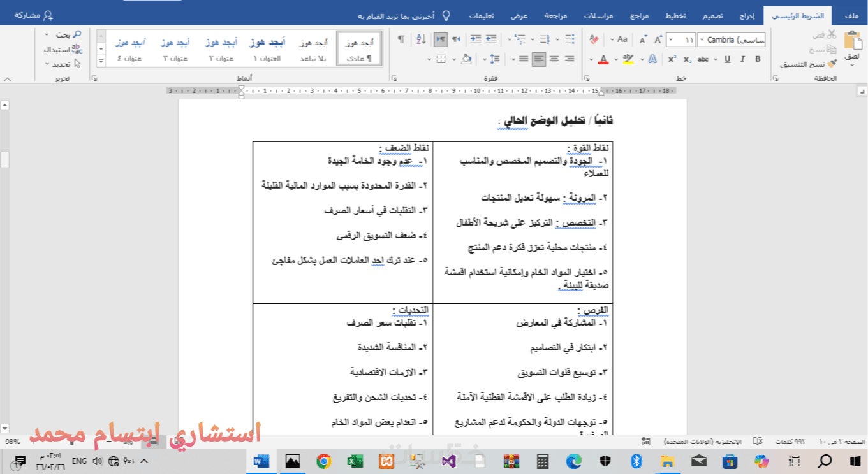Click the Change Case Aa icon
The height and width of the screenshot is (474, 868).
pyautogui.click(x=622, y=39)
